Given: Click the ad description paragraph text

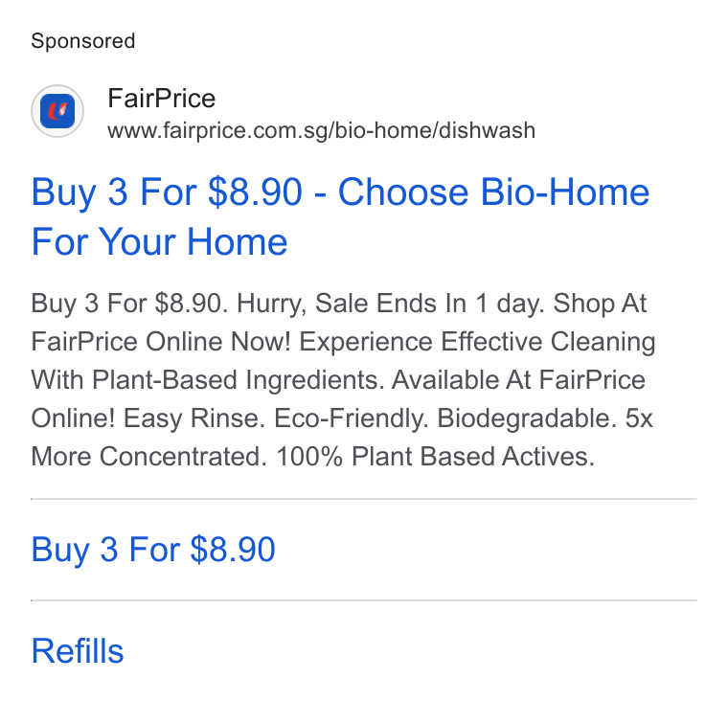Looking at the screenshot, I should click(x=343, y=380).
